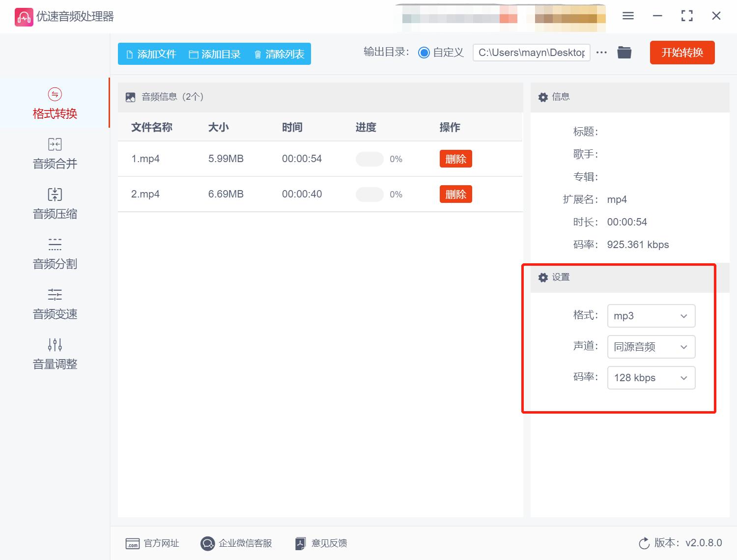This screenshot has height=560, width=737.
Task: Click the info gear icon in 信息 panel
Action: click(x=543, y=97)
